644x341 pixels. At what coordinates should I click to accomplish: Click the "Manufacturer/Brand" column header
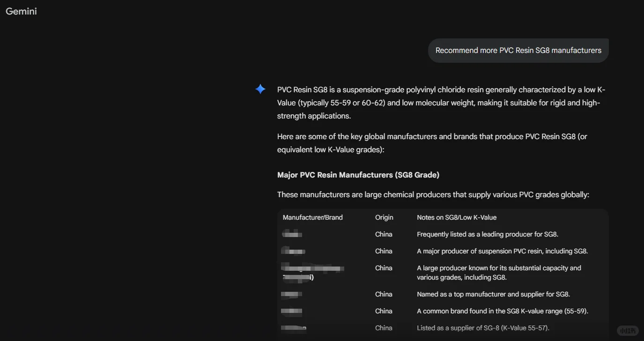click(312, 217)
